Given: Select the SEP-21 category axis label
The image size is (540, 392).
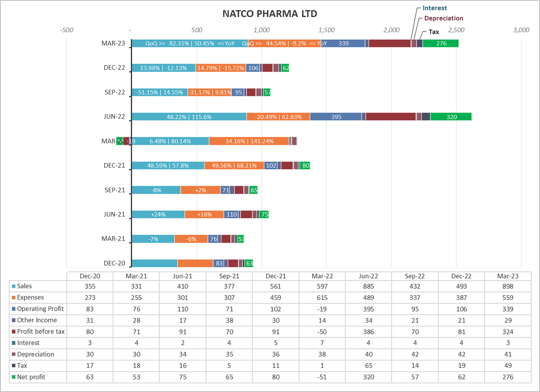Looking at the screenshot, I should point(115,190).
